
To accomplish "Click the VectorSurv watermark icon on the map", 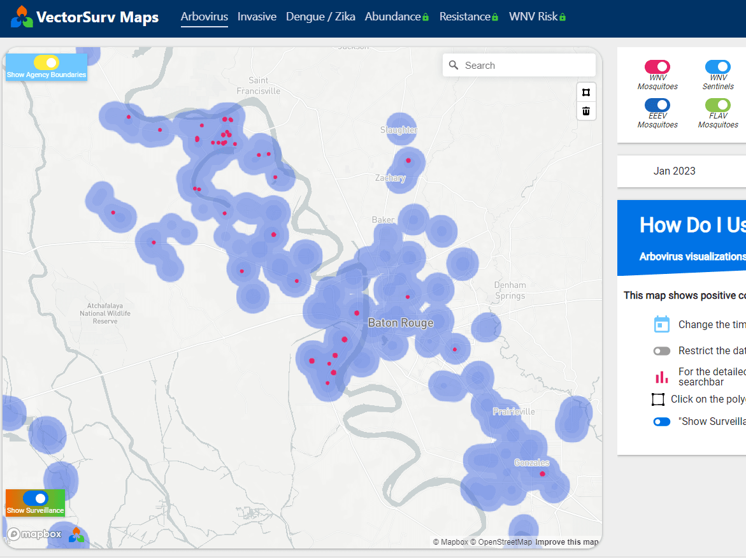I will click(76, 535).
